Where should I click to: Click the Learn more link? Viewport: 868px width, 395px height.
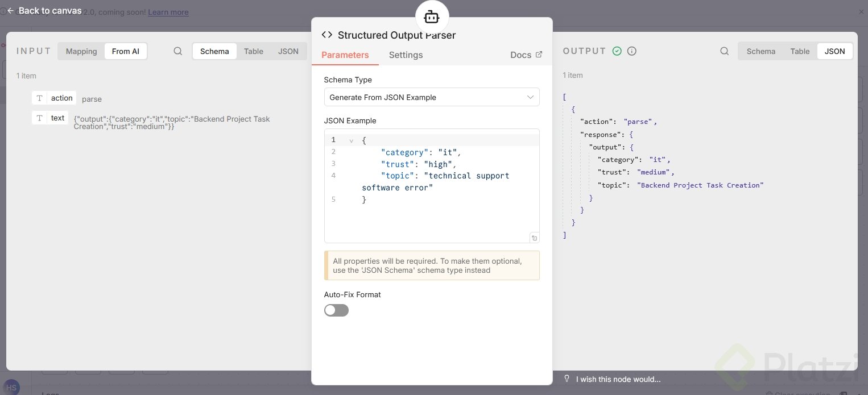point(168,12)
